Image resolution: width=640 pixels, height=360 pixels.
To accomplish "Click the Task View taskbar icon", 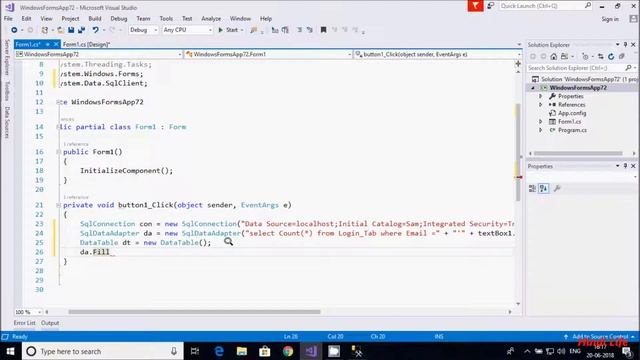I will pos(195,351).
